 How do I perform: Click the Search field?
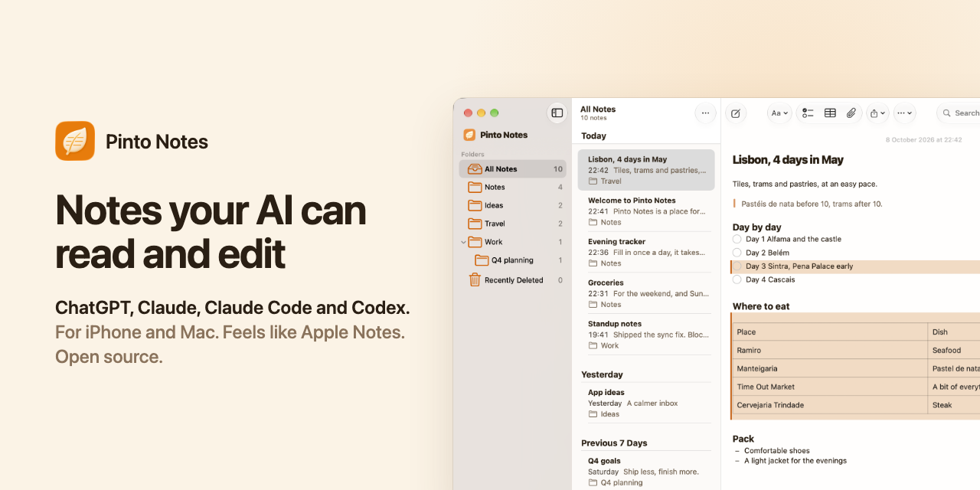(x=959, y=113)
